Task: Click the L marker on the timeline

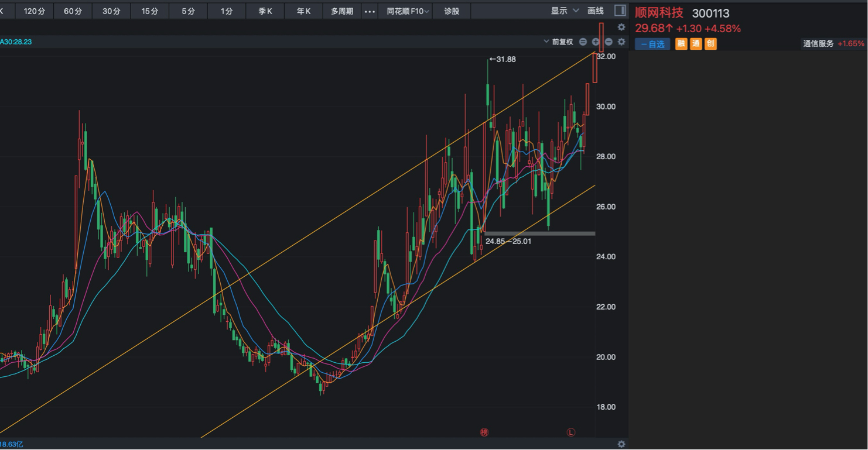Action: (x=571, y=432)
